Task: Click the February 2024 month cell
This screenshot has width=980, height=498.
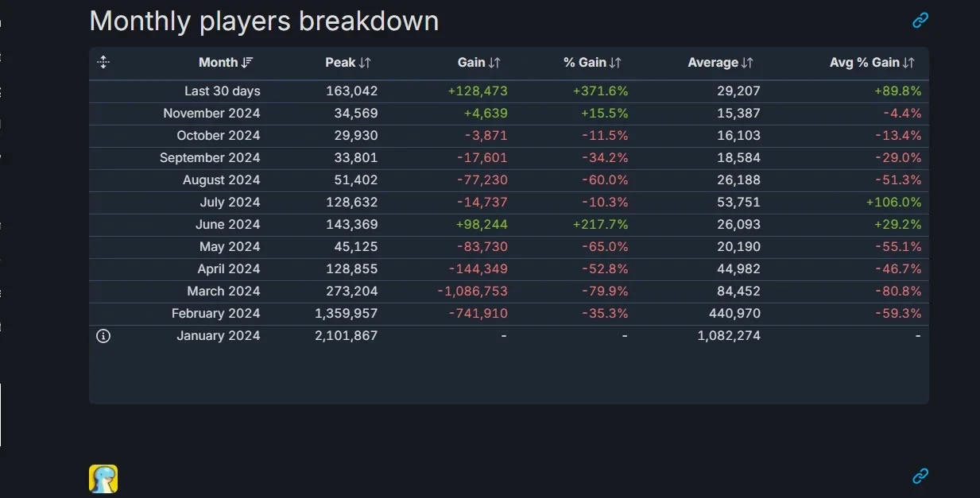Action: click(215, 314)
